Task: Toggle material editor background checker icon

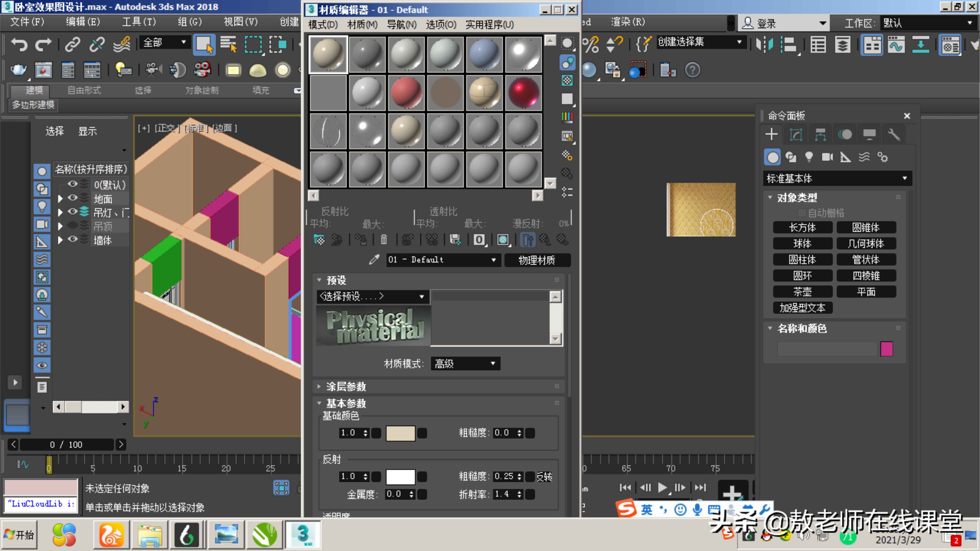Action: [x=567, y=80]
